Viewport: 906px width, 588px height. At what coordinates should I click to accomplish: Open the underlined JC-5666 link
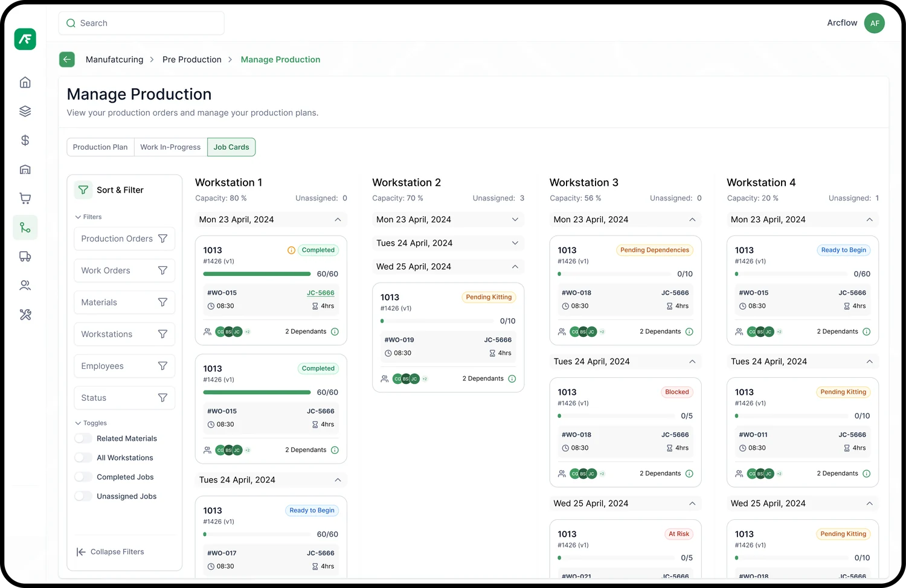click(321, 293)
